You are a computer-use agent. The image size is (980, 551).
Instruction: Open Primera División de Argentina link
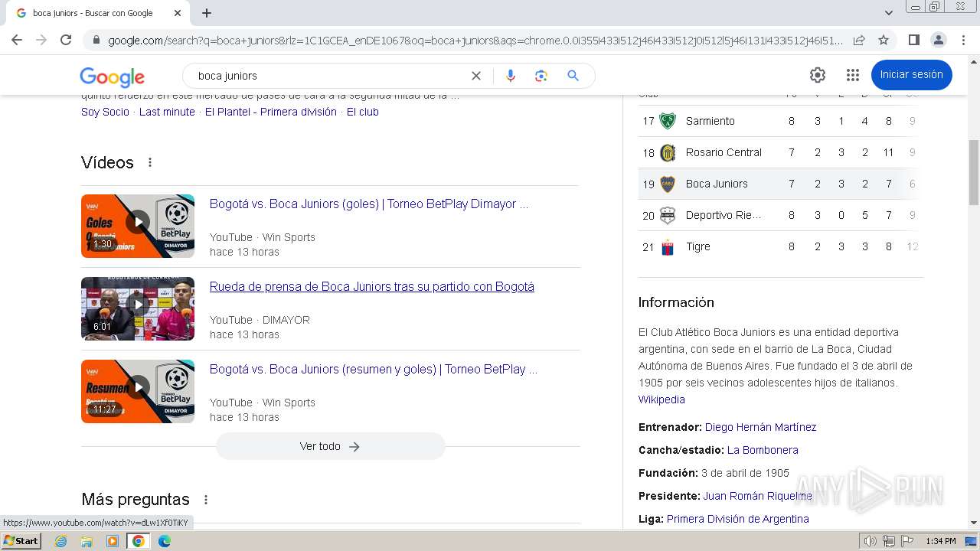737,519
